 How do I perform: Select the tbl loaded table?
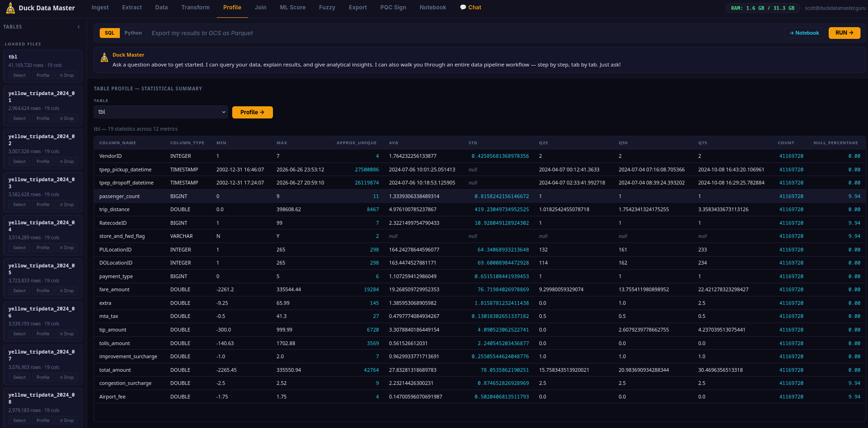[20, 75]
